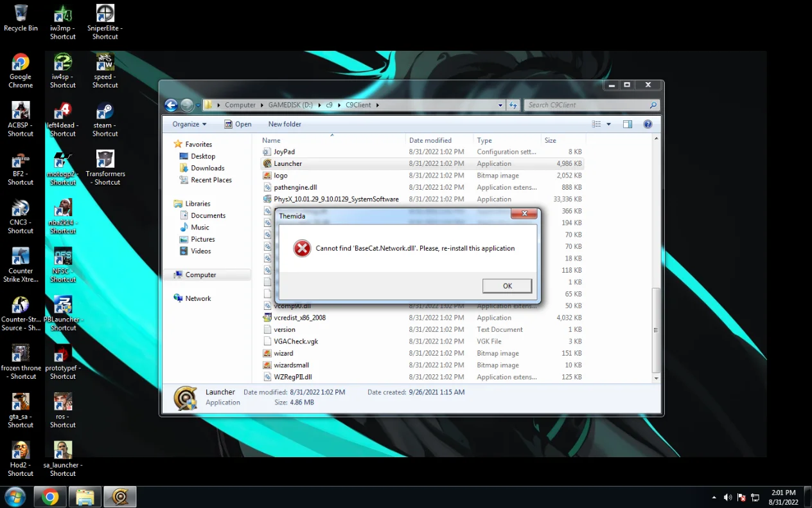Close the Themida error dialog
Viewport: 812px width, 508px height.
click(524, 213)
